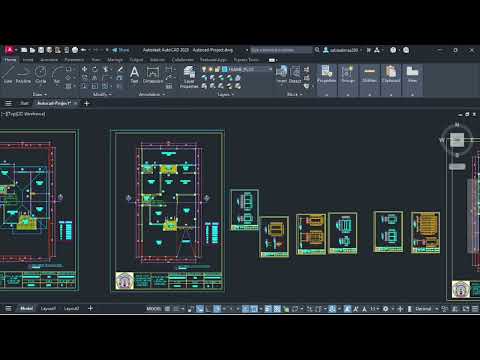This screenshot has width=480, height=360.
Task: Click the Save icon in quick access toolbar
Action: [41, 50]
